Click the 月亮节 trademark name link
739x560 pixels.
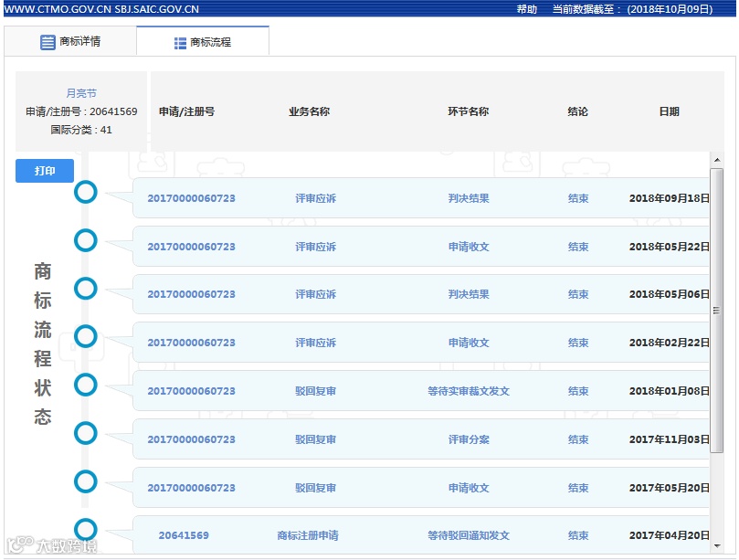tap(81, 93)
